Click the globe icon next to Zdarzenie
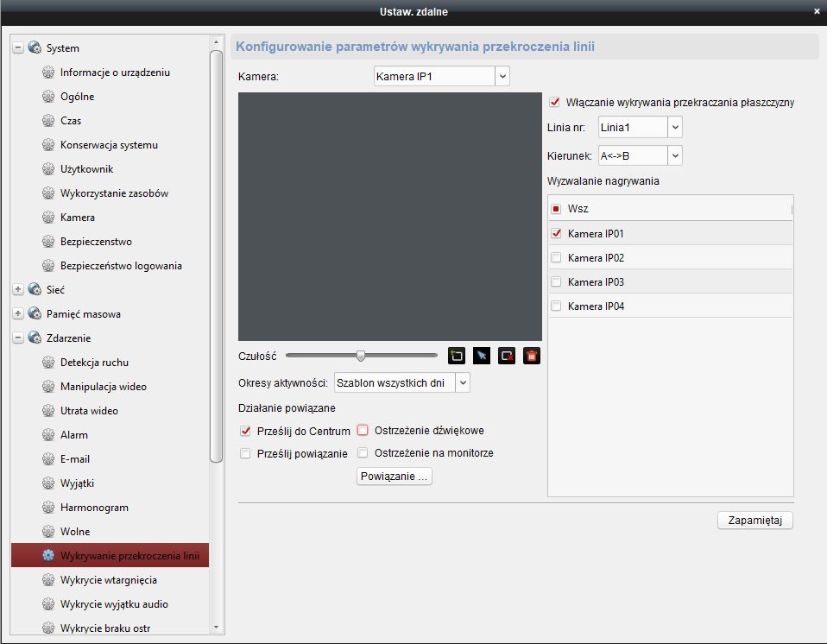This screenshot has height=644, width=827. tap(35, 338)
